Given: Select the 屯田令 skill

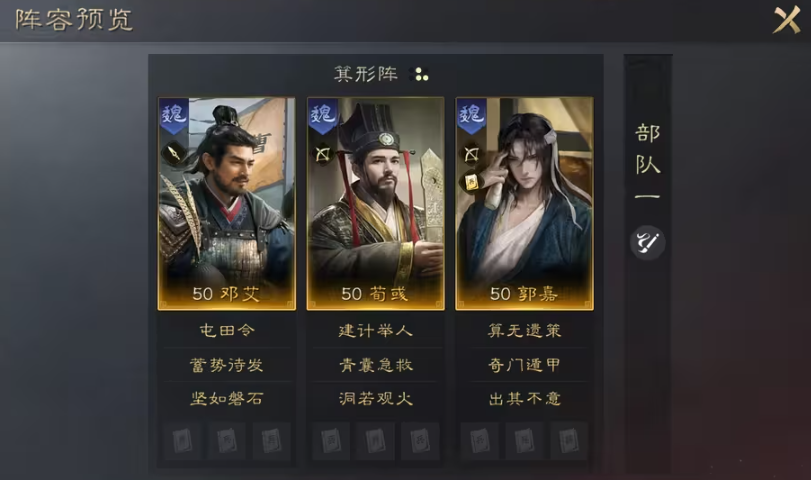Looking at the screenshot, I should 227,330.
